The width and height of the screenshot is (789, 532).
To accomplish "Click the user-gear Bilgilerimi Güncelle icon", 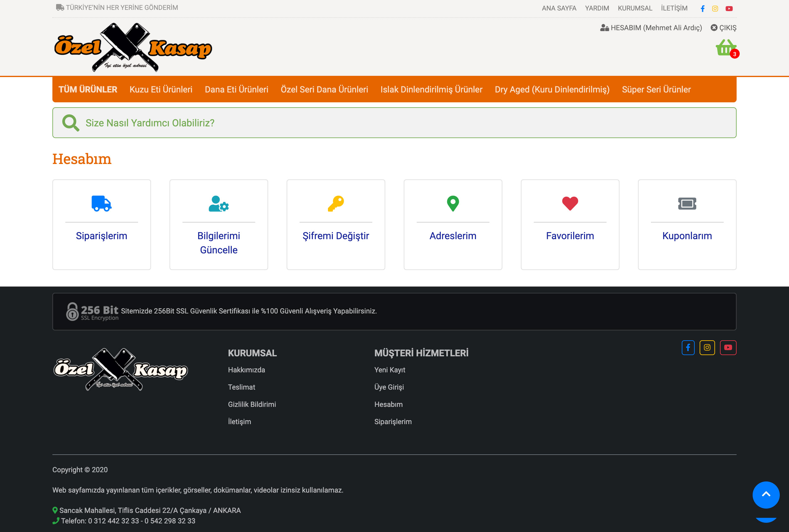I will tap(219, 203).
